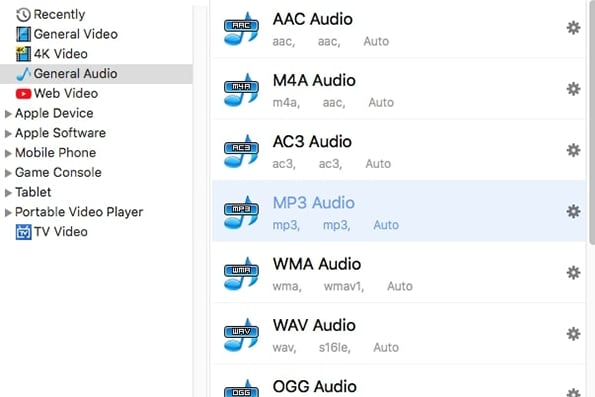Click the 'm4a,' extension text
The width and height of the screenshot is (595, 397).
tap(286, 102)
